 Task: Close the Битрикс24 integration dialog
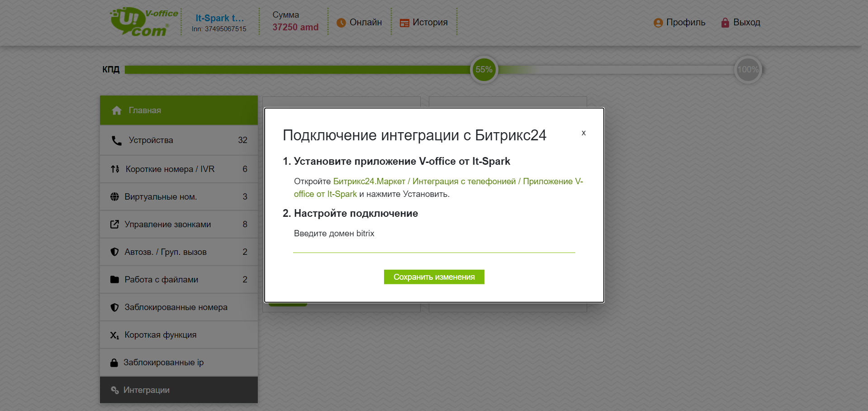pyautogui.click(x=583, y=133)
